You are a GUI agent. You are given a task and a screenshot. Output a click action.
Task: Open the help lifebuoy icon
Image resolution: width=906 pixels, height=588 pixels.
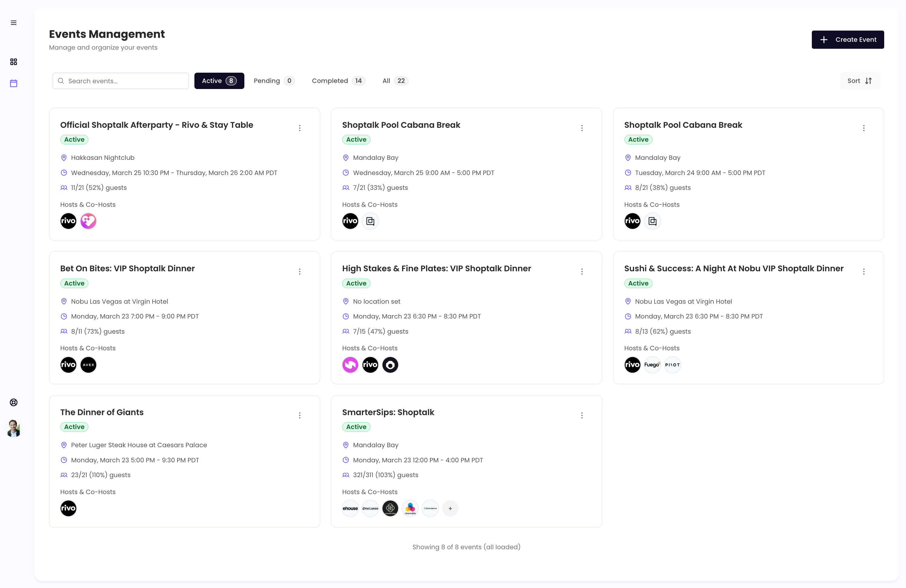[x=14, y=402]
